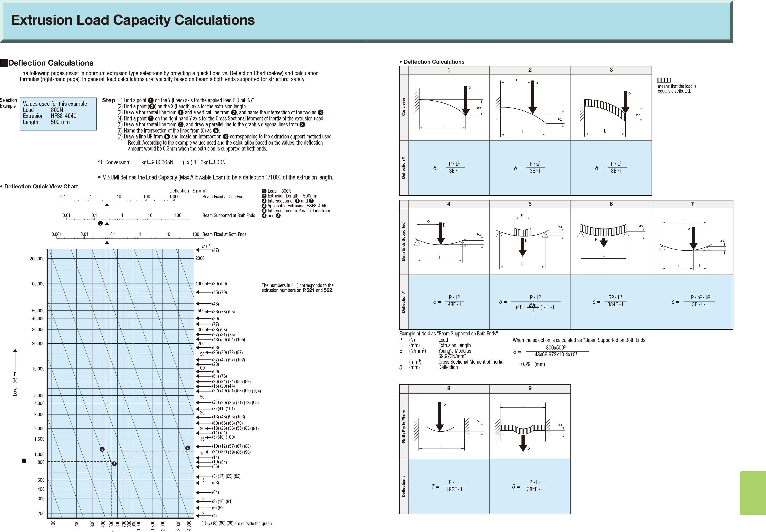Click the 'Values used for this example' box
The height and width of the screenshot is (532, 766).
coord(58,113)
